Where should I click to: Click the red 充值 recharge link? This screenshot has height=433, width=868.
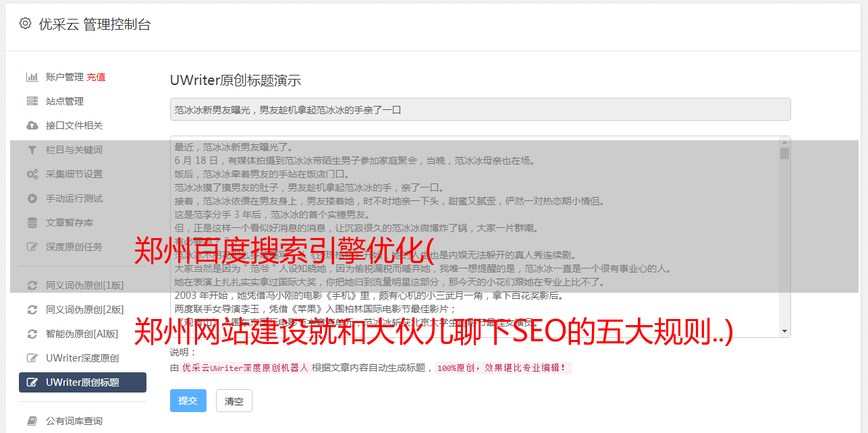click(x=96, y=77)
